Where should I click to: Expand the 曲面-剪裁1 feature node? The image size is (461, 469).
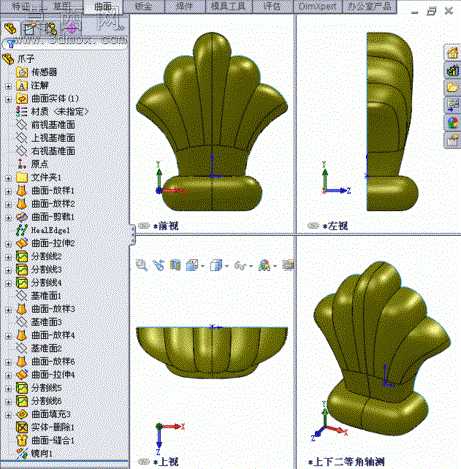[8, 218]
